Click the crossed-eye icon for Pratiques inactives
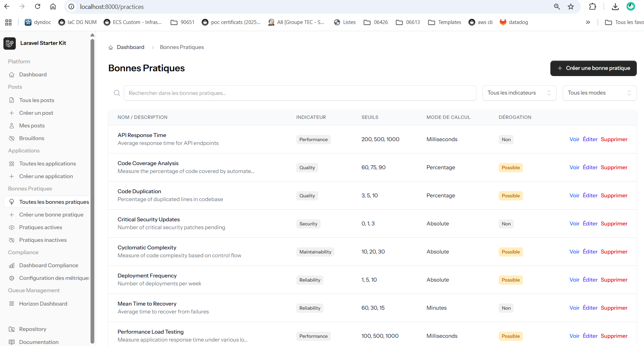 point(12,240)
